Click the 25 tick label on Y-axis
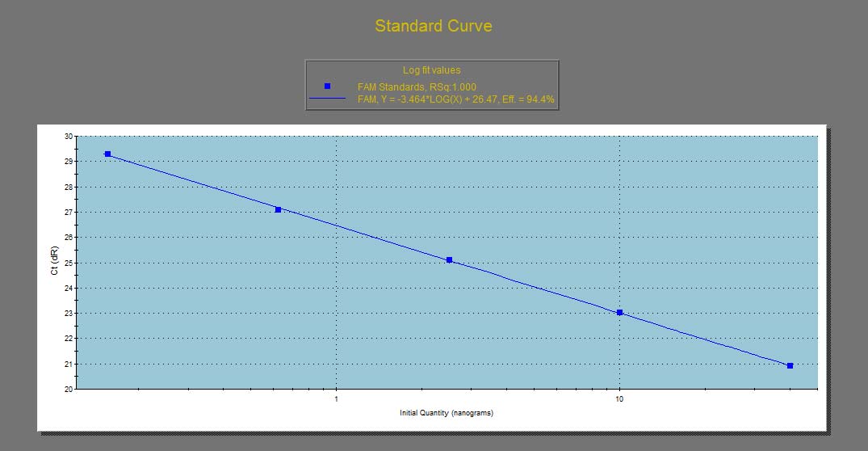 (68, 263)
